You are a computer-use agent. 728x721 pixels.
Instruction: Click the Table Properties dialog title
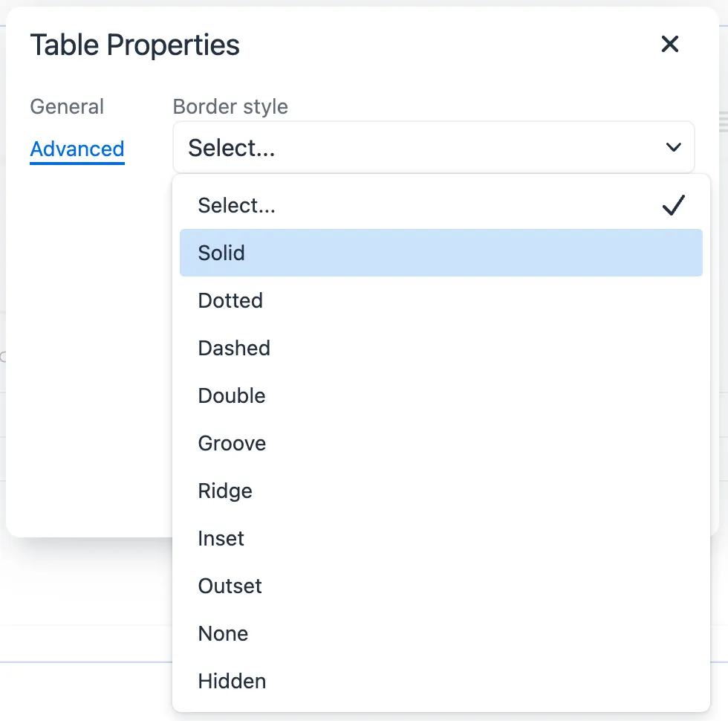coord(134,45)
